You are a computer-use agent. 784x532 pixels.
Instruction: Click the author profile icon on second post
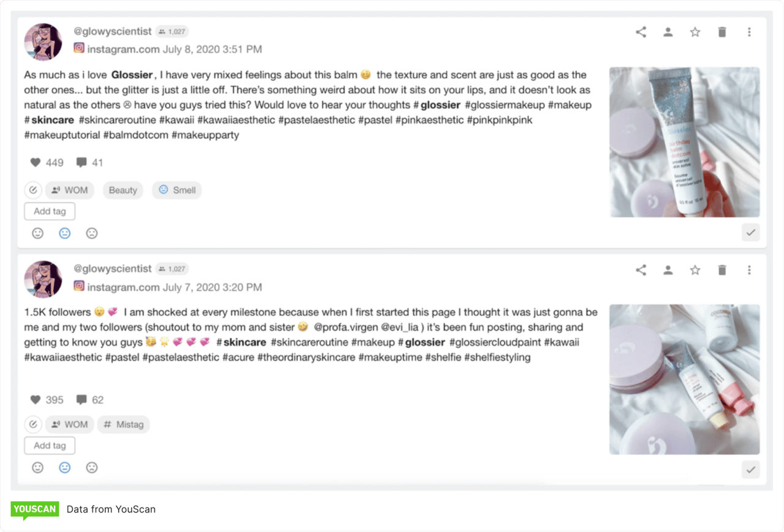click(668, 270)
